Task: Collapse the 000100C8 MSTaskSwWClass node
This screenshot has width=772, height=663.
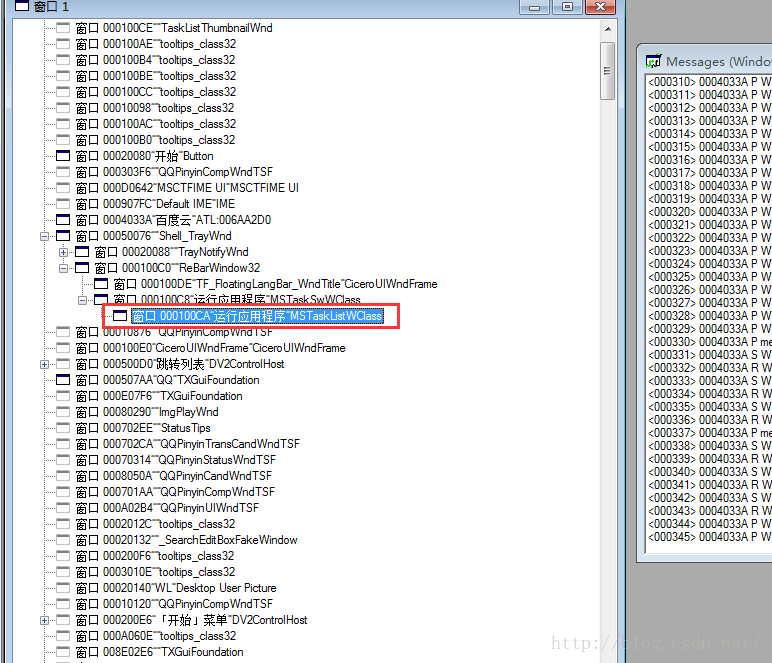Action: pyautogui.click(x=82, y=300)
